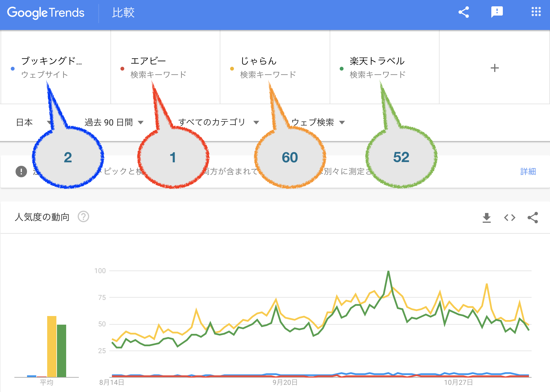
Task: Select the ブッキングド... search term card
Action: pos(52,61)
